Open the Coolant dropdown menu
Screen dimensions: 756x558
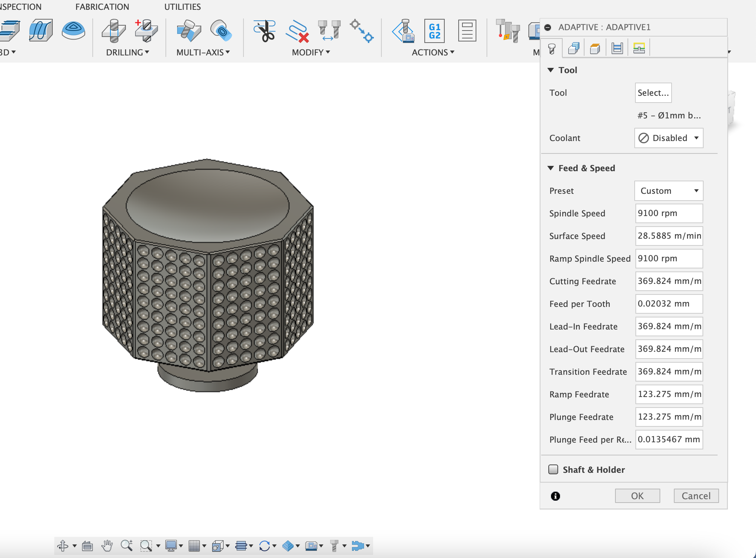[x=669, y=138]
